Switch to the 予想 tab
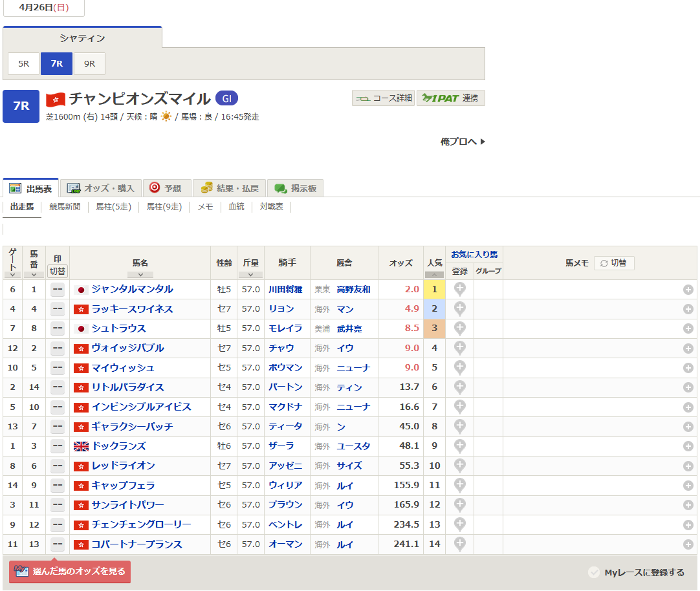The width and height of the screenshot is (700, 591). (167, 188)
